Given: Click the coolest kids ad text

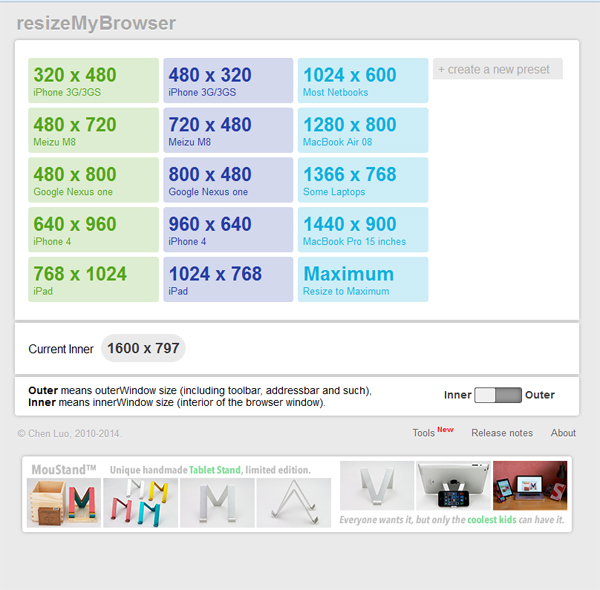Looking at the screenshot, I should [x=492, y=520].
